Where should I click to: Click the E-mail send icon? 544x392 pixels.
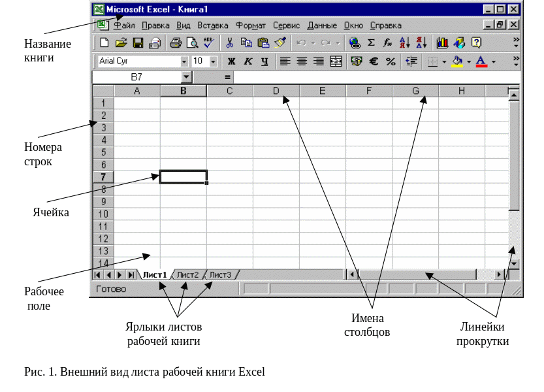[x=155, y=42]
